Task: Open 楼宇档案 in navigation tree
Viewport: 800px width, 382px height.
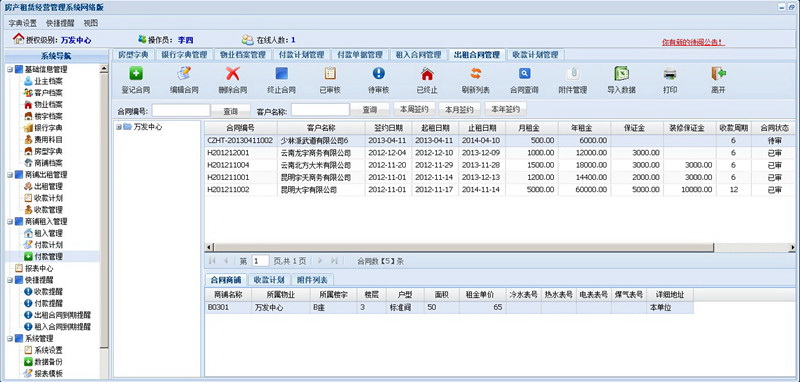Action: (48, 116)
